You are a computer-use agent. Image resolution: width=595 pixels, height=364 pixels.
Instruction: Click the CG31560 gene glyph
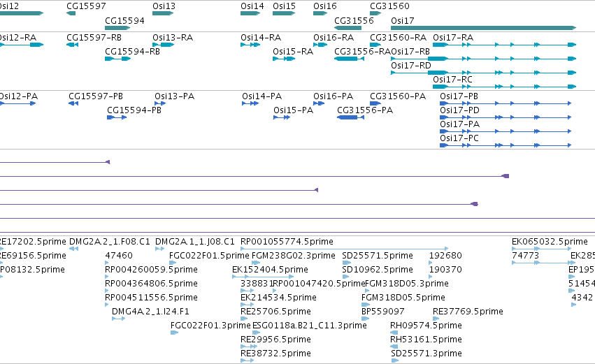coord(375,13)
